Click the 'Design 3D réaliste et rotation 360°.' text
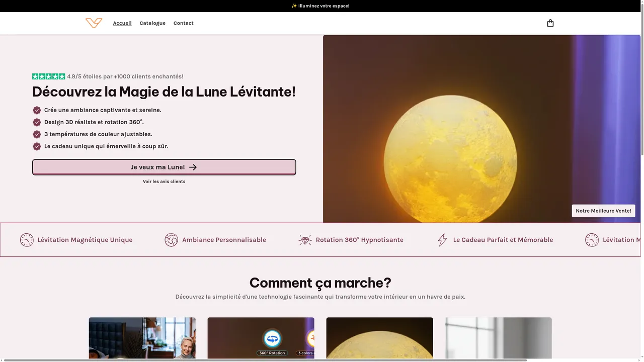Screen dimensions: 644x362 (x=94, y=122)
